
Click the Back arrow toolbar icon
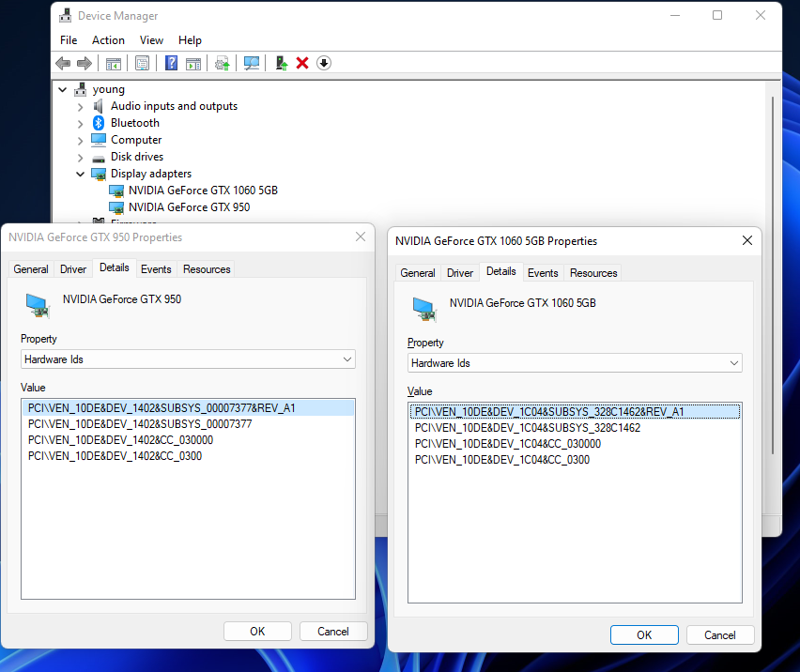click(63, 63)
